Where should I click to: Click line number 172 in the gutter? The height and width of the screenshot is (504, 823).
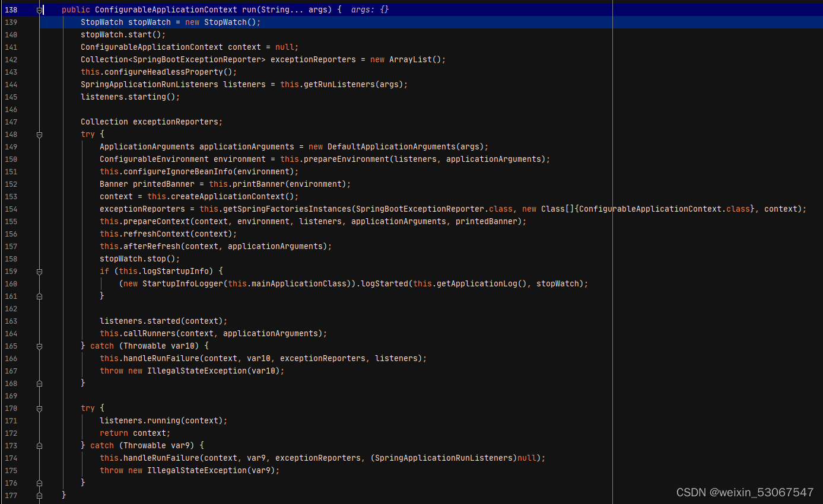11,433
